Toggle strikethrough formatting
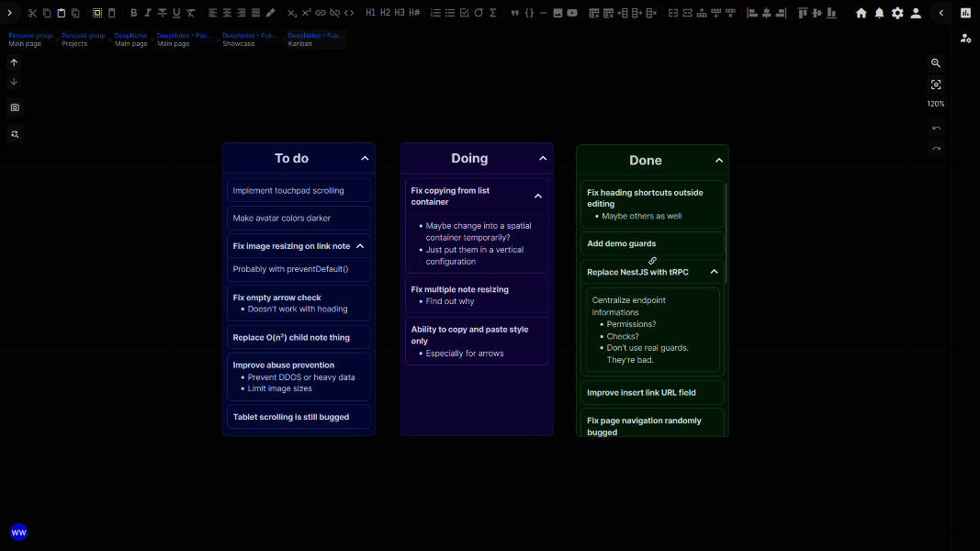The image size is (980, 551). (x=163, y=13)
